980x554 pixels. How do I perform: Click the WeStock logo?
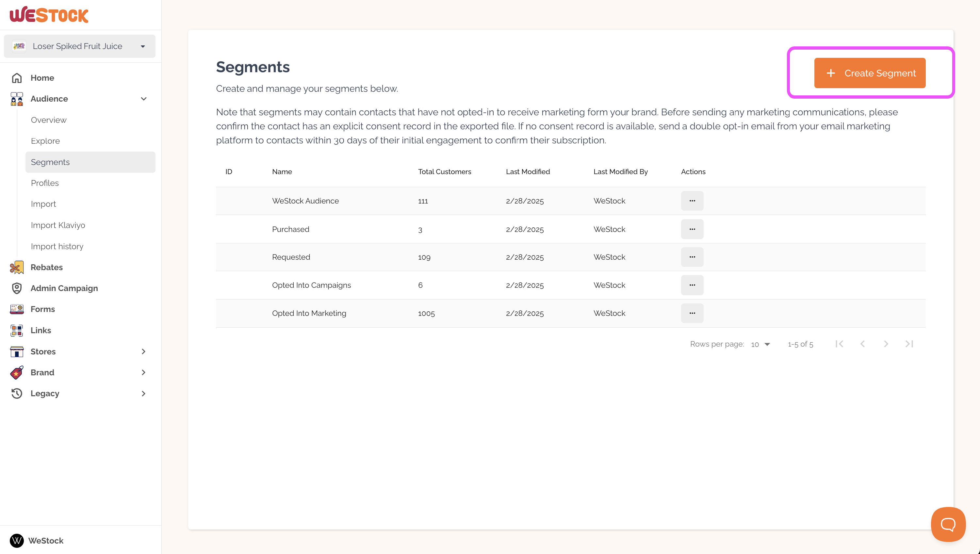pyautogui.click(x=49, y=15)
